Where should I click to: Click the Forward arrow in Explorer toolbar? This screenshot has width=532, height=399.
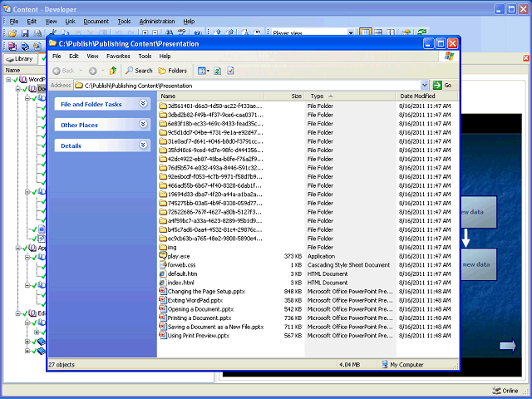point(92,71)
